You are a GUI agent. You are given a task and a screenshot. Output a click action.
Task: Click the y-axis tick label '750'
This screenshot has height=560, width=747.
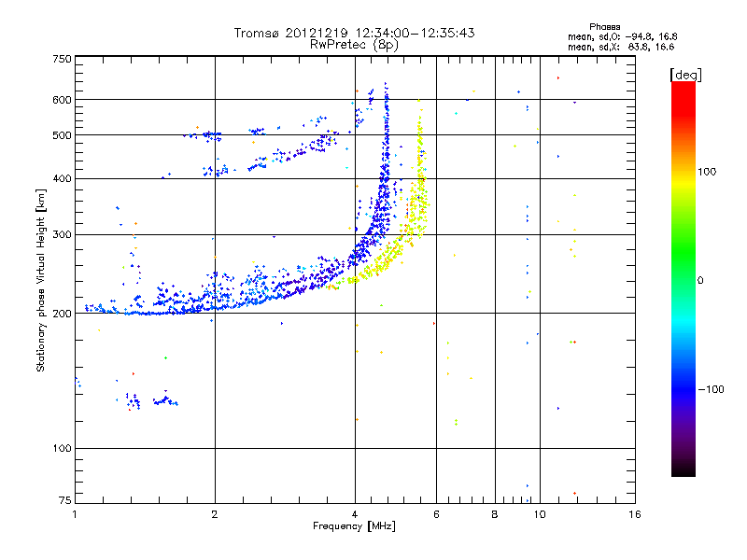click(62, 59)
